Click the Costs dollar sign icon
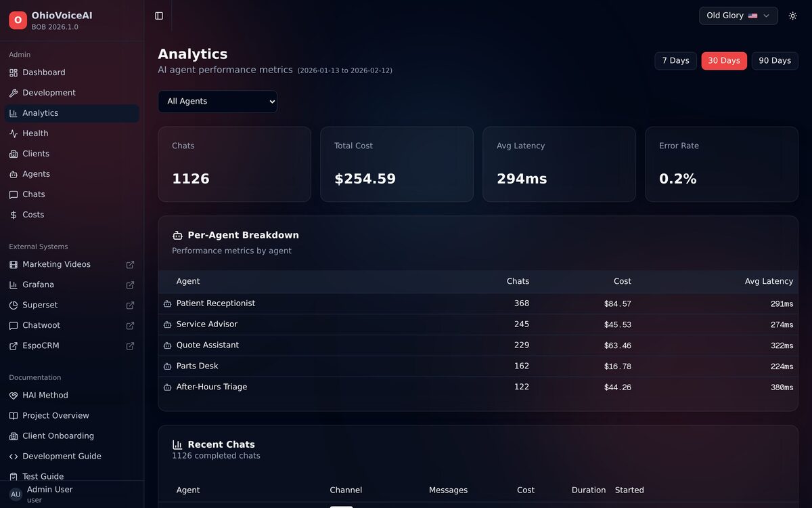812x508 pixels. point(14,215)
